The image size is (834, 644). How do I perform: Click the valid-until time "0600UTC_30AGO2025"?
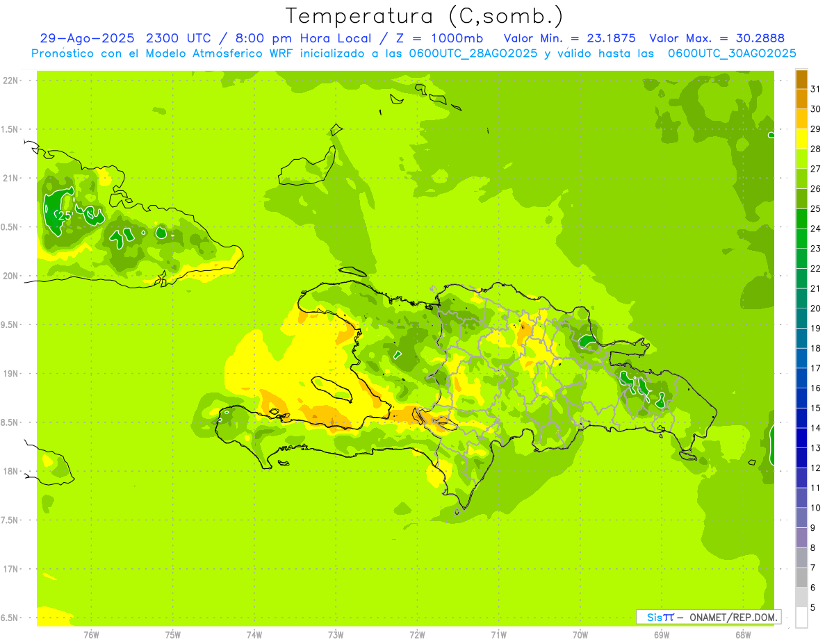pos(732,53)
